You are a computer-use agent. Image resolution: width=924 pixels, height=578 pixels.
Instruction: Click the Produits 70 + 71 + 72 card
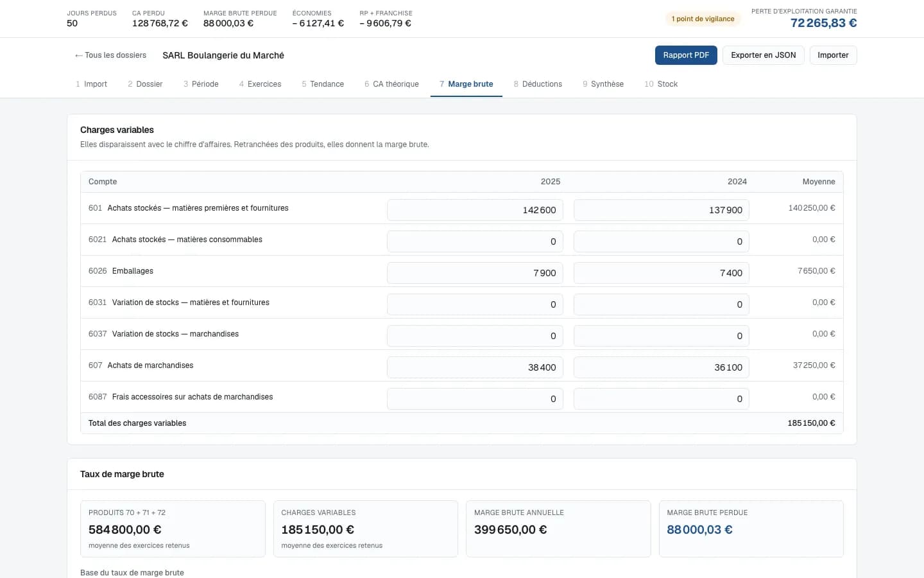[173, 529]
